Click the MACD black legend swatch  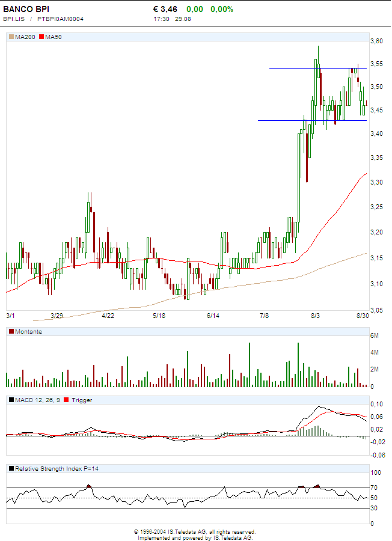point(11,400)
